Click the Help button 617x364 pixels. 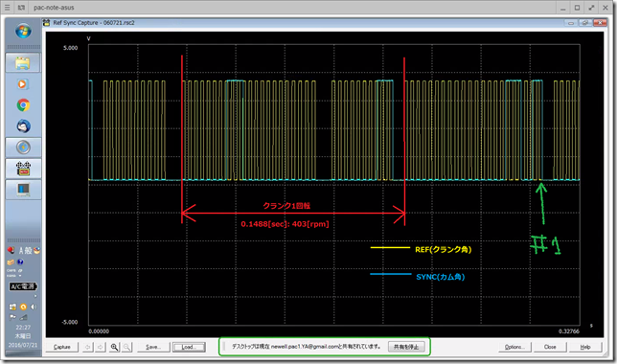click(585, 347)
